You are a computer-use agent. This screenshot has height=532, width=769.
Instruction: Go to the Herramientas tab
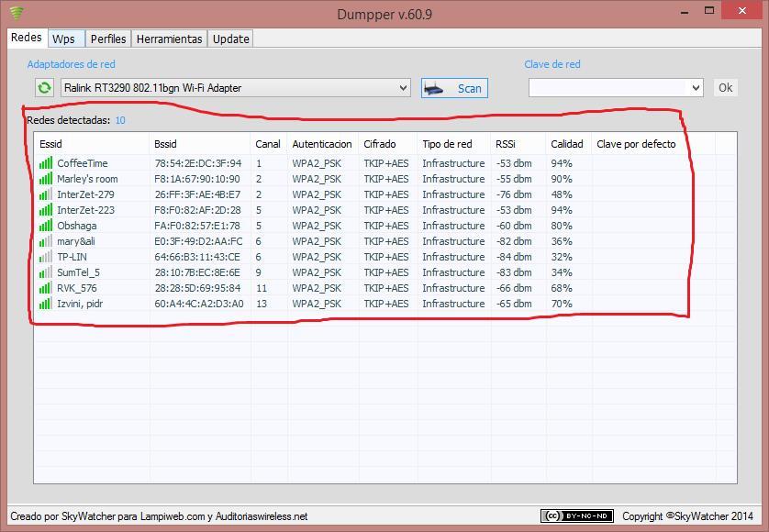click(169, 39)
